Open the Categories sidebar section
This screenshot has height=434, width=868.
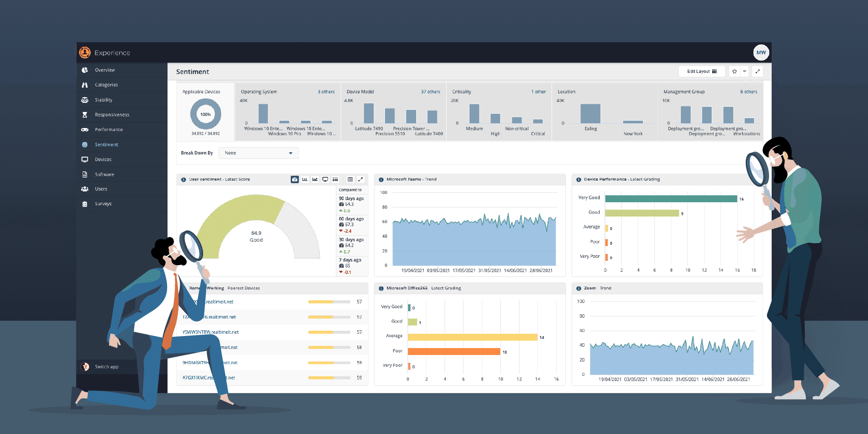(106, 85)
